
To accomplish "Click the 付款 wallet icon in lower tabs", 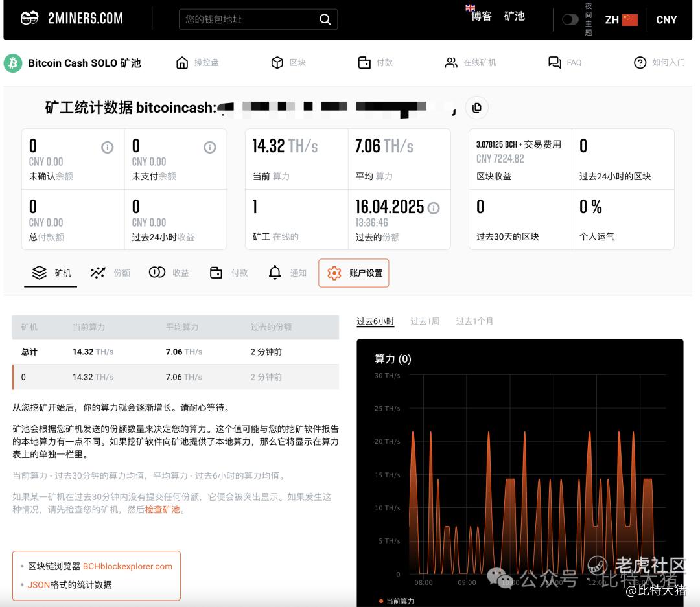I will pos(216,272).
